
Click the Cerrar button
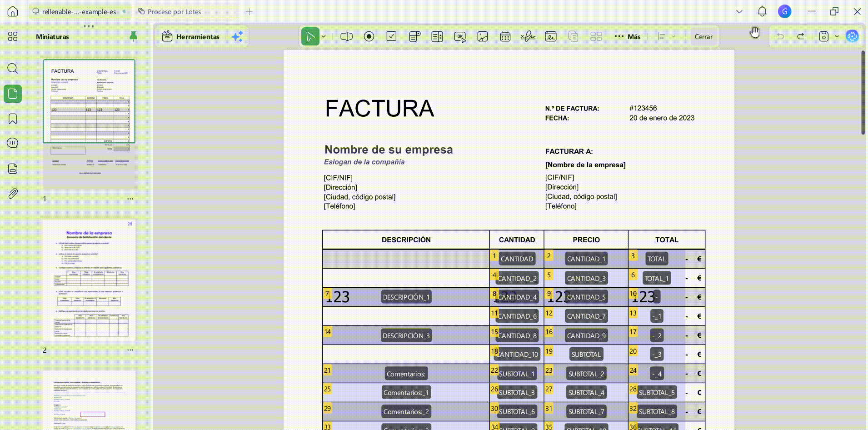click(703, 37)
